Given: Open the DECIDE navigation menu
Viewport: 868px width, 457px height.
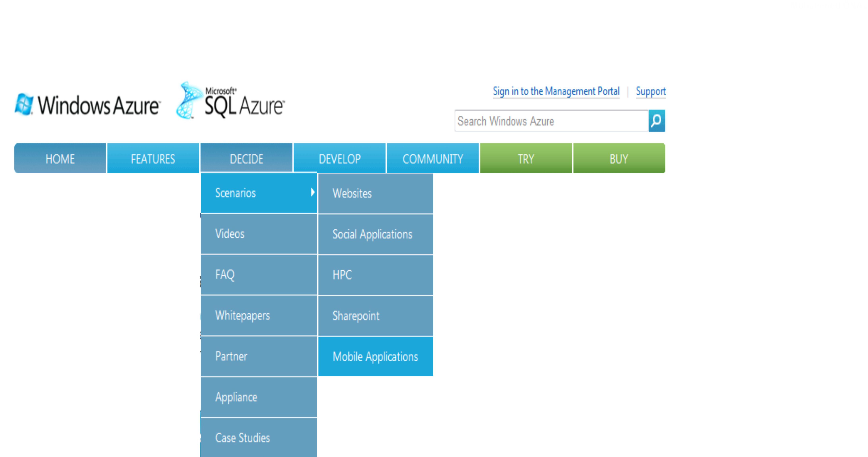Looking at the screenshot, I should (x=246, y=159).
